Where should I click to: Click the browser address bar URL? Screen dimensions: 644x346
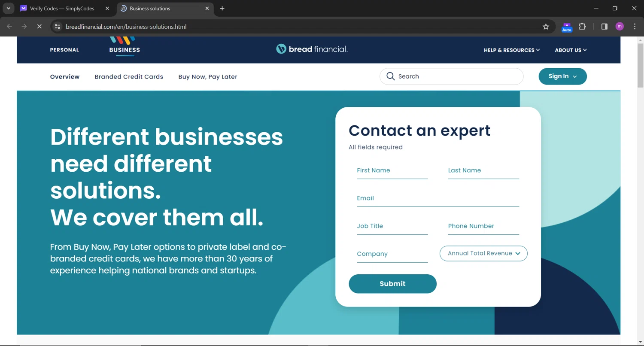point(126,27)
